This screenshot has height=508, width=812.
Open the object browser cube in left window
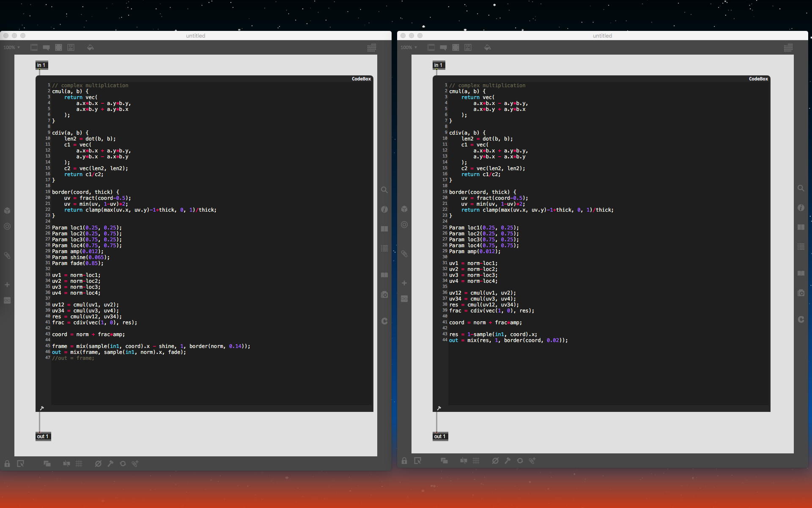coord(7,210)
